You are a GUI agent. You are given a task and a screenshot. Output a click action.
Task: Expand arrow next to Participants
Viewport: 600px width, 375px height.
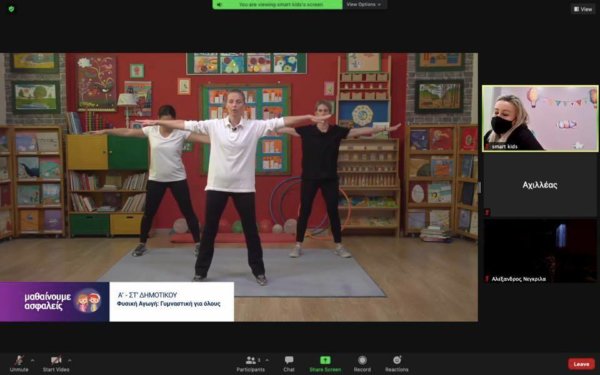tap(267, 360)
